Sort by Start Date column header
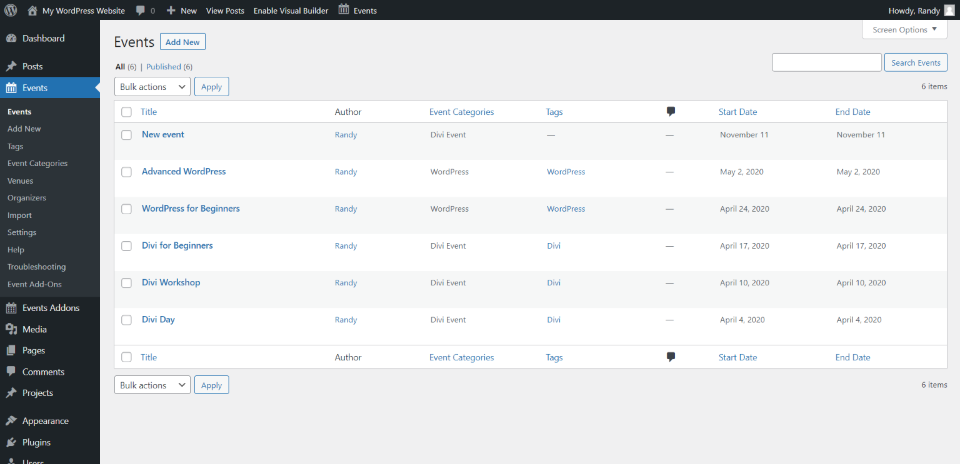Screen dimensions: 960x464 tap(738, 112)
